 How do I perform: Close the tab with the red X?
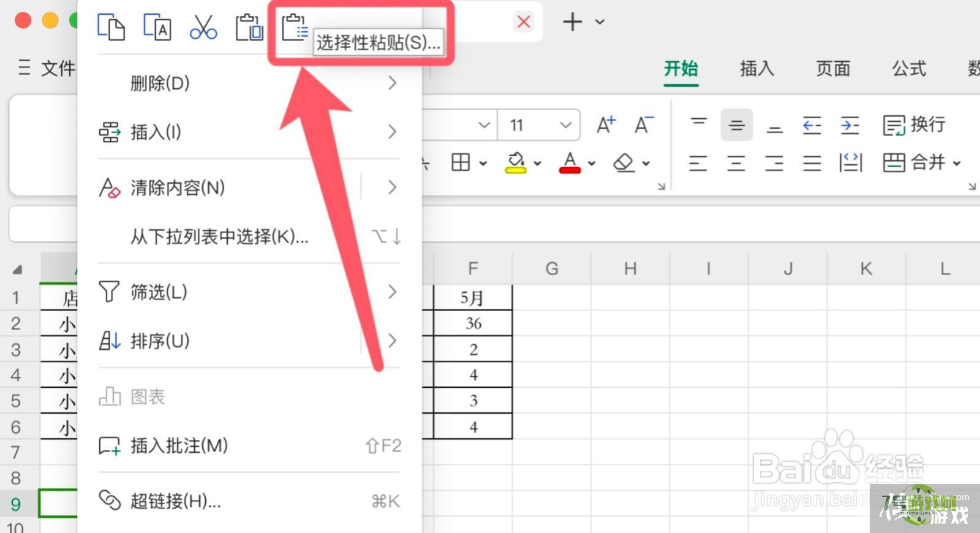coord(524,22)
